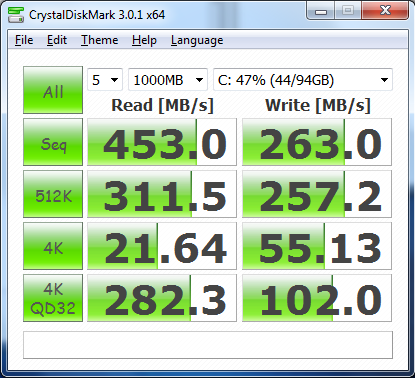Screen dimensions: 415x378
Task: Start the 512K benchmark test
Action: (x=53, y=194)
